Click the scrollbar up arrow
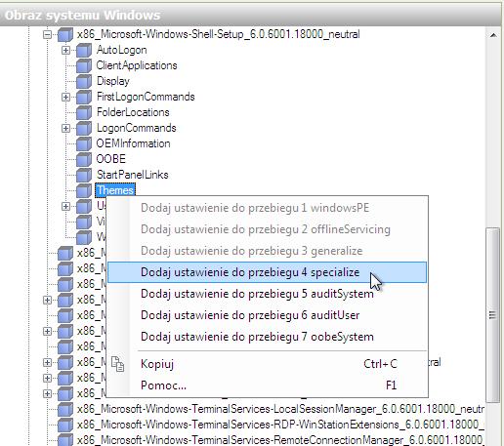The width and height of the screenshot is (504, 446). point(493,35)
